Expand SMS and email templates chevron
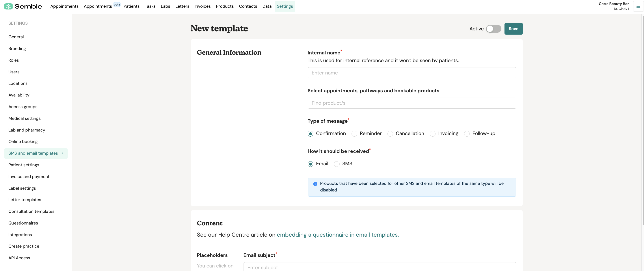644x271 pixels. [62, 153]
